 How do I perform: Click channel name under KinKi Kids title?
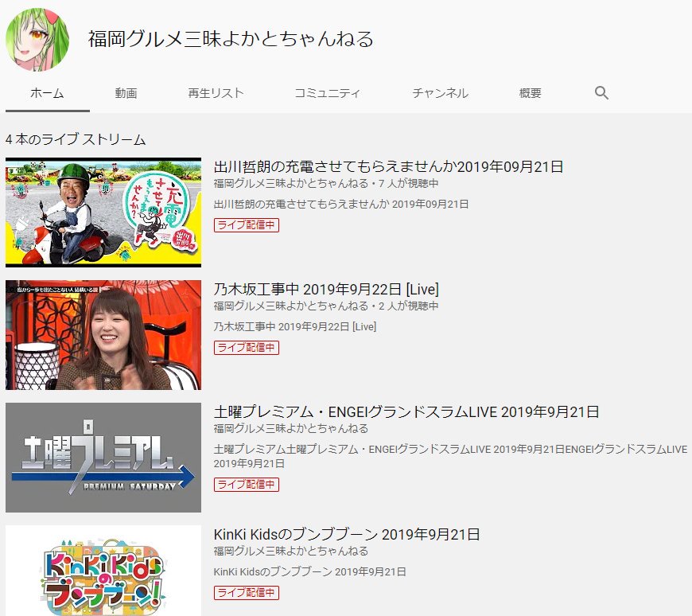pyautogui.click(x=291, y=551)
